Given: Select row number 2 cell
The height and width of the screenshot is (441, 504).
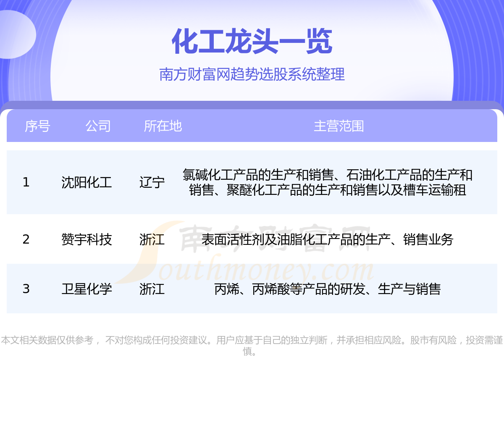Looking at the screenshot, I should click(x=26, y=239).
